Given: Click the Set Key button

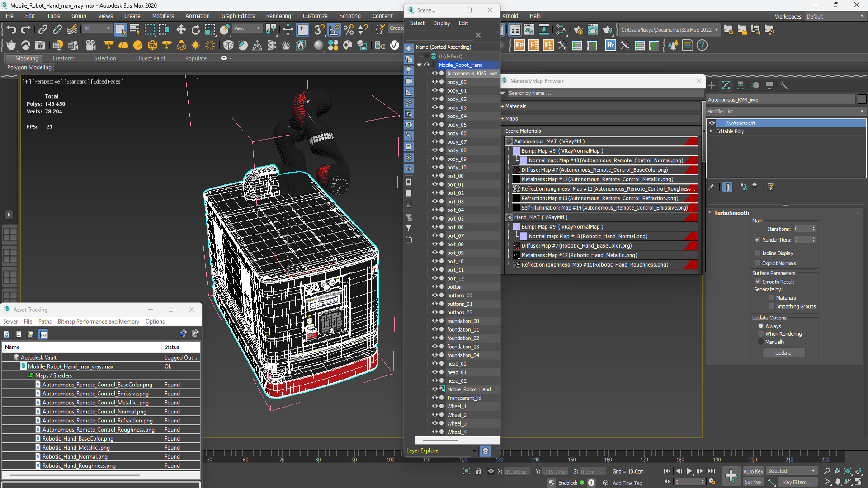Looking at the screenshot, I should (753, 482).
